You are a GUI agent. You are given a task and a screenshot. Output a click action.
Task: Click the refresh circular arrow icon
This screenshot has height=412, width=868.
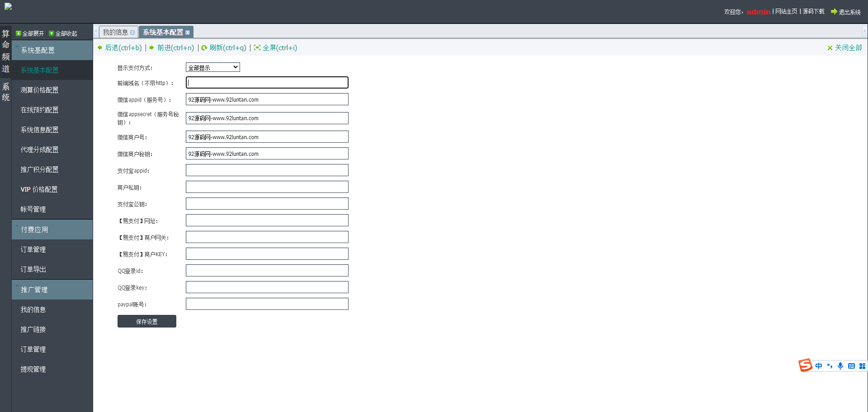coord(204,48)
